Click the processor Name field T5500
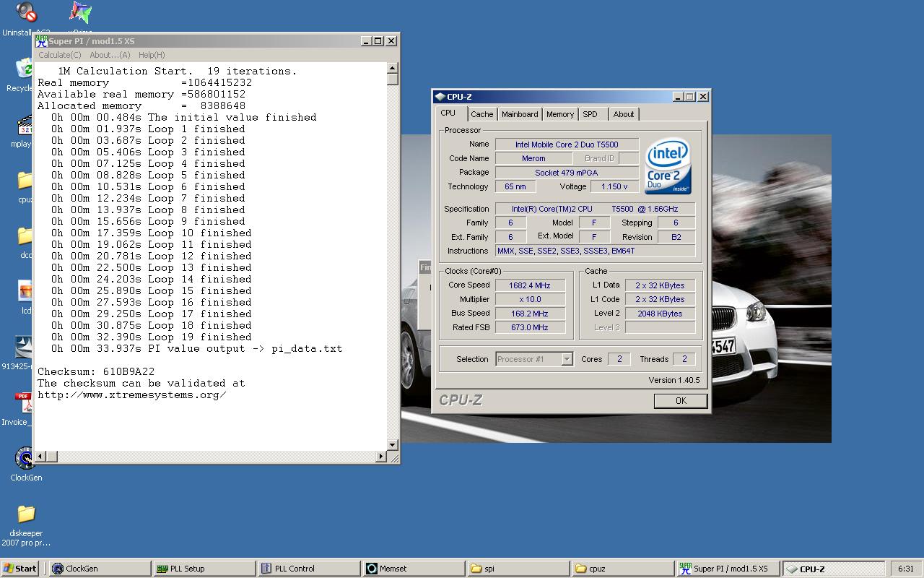Screen dimensions: 924x578 [x=567, y=144]
